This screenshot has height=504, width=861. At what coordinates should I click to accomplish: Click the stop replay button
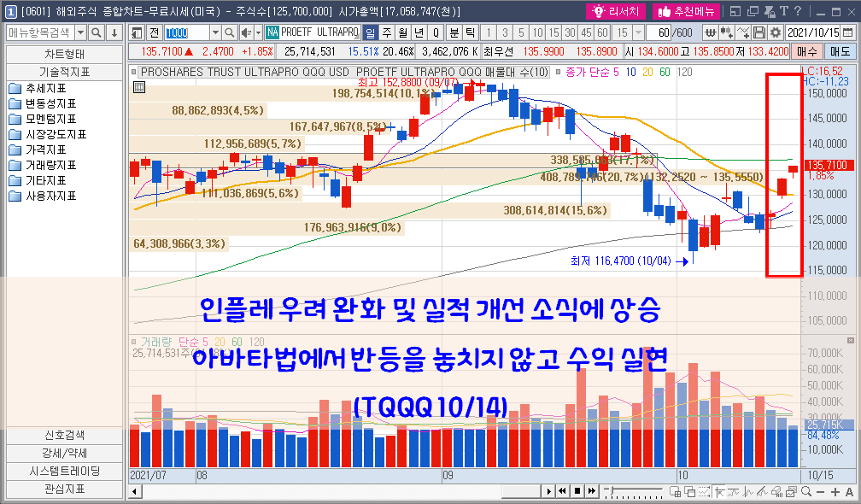pyautogui.click(x=577, y=491)
